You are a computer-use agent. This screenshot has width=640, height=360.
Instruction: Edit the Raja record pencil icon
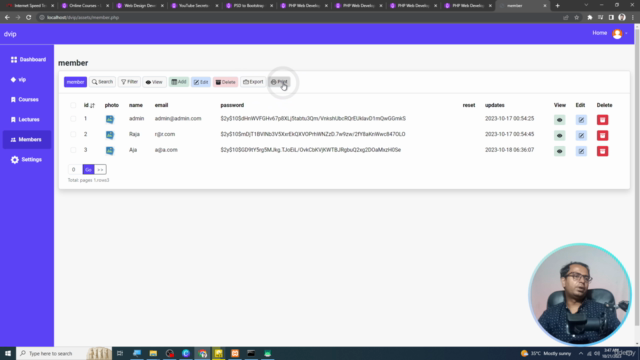click(x=581, y=136)
